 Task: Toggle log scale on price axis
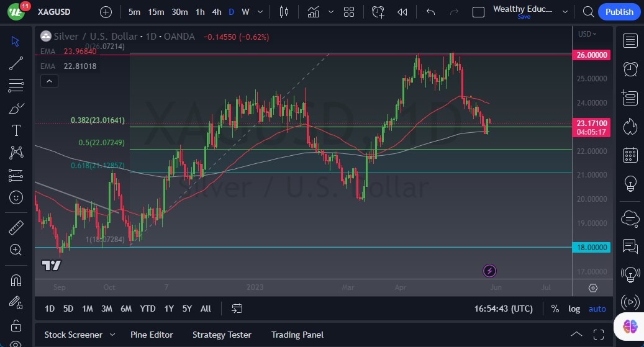pos(574,309)
